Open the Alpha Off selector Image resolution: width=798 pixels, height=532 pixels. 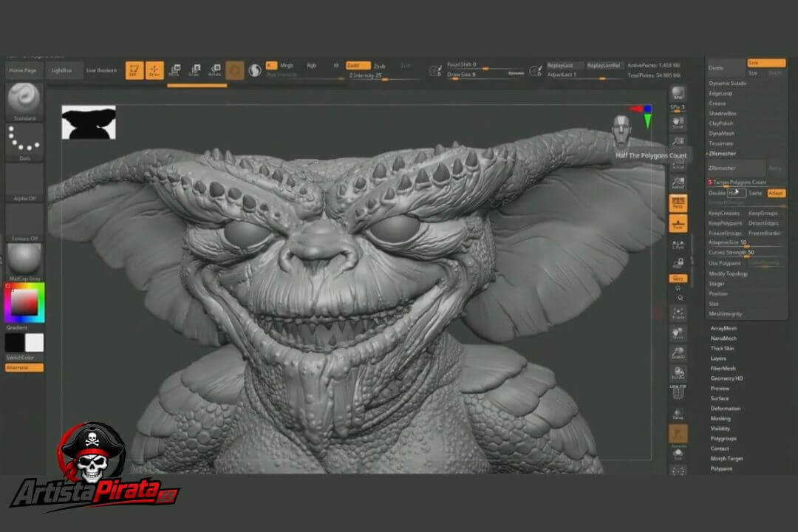point(24,183)
